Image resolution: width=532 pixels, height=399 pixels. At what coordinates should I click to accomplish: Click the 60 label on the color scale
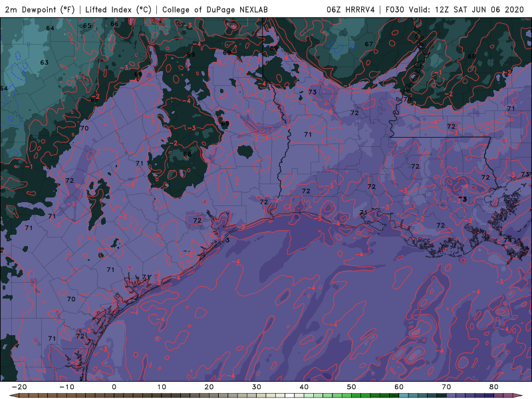399,387
